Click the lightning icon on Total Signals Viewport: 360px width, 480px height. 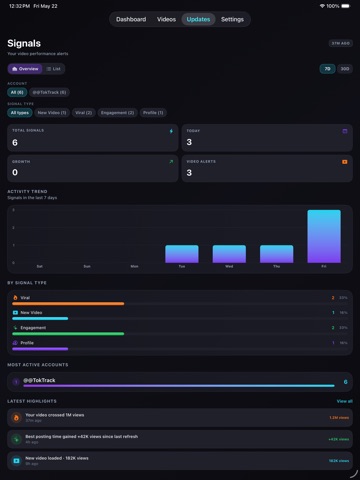[171, 131]
